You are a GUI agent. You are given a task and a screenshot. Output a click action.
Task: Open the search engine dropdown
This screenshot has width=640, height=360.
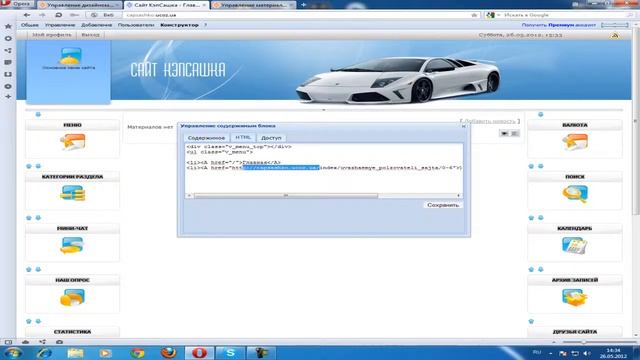pos(493,15)
